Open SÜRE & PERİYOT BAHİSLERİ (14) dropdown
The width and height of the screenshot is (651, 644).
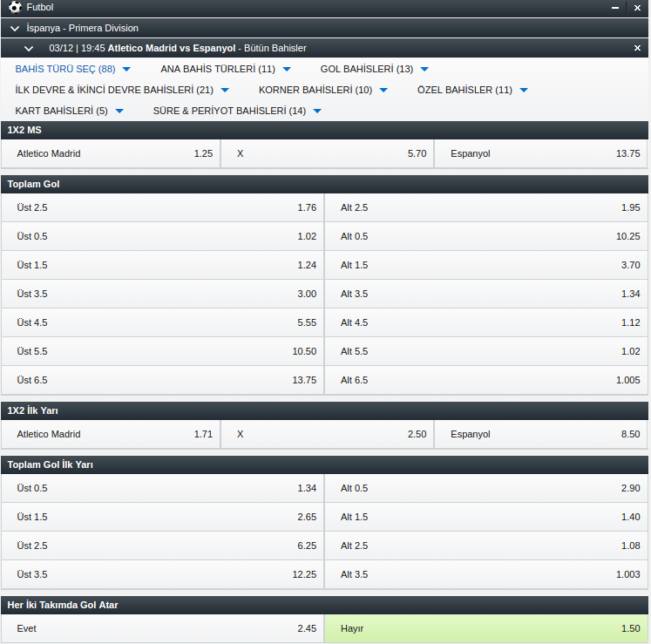coord(238,111)
